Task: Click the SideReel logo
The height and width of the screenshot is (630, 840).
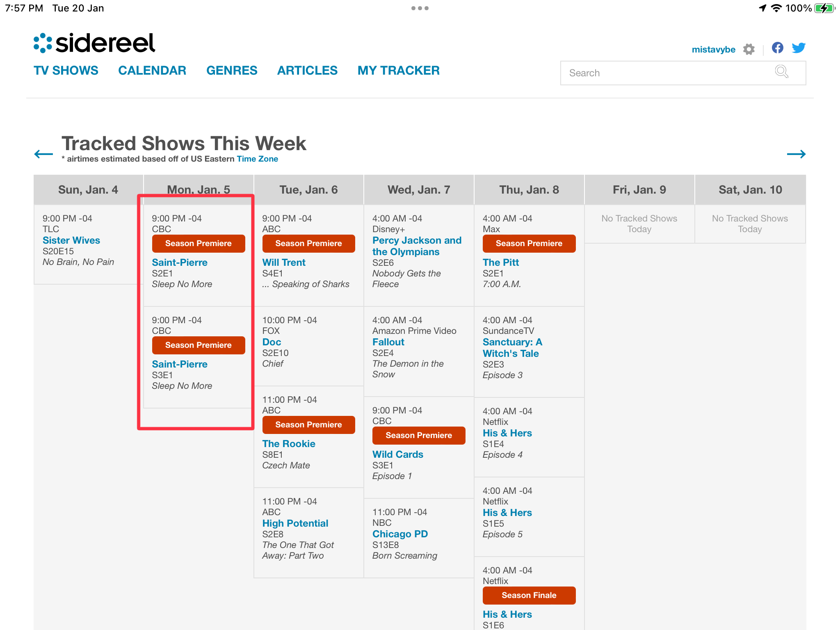Action: [94, 43]
